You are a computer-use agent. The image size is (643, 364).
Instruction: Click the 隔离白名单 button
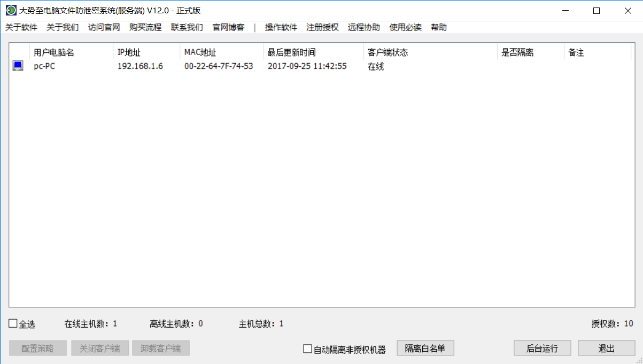(x=425, y=348)
